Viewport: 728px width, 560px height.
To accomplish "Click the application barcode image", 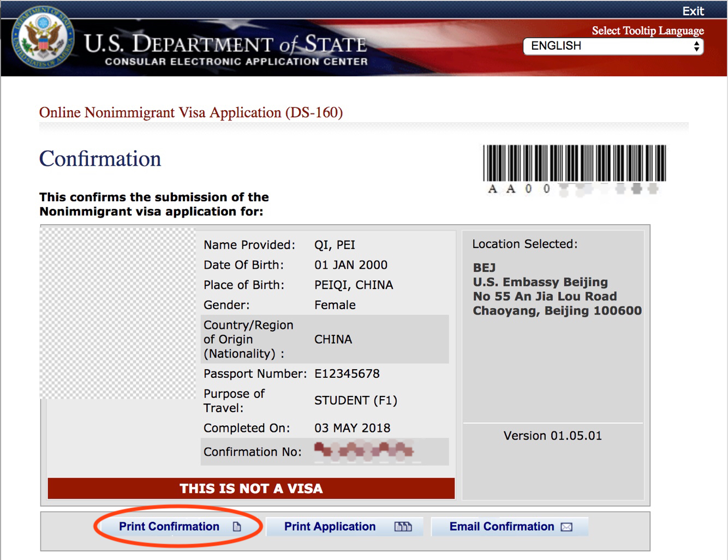I will [x=574, y=162].
